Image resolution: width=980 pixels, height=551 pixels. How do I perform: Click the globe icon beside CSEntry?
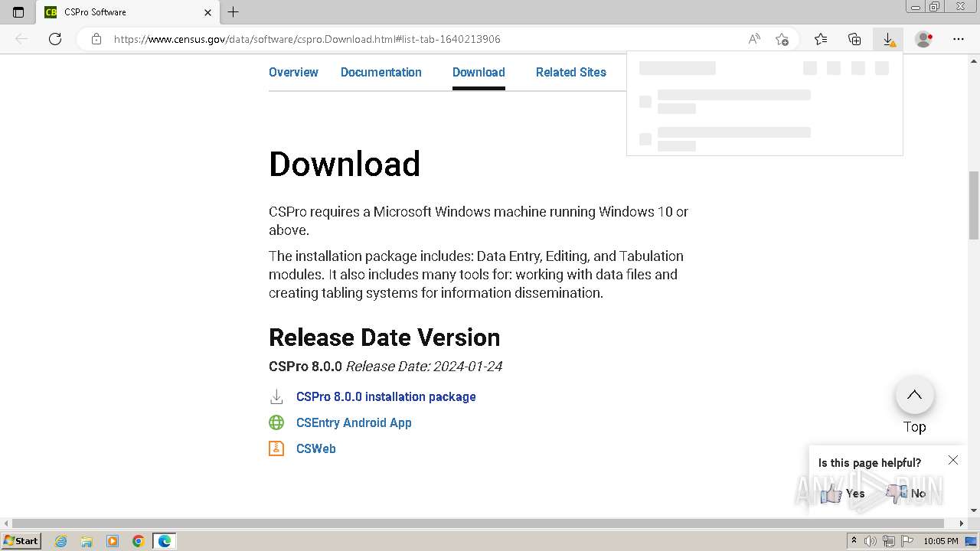[276, 422]
